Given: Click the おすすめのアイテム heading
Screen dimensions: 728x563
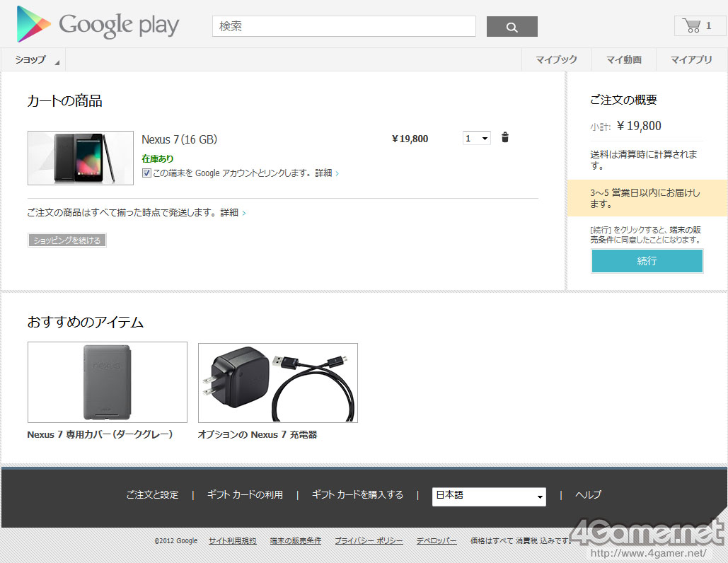Looking at the screenshot, I should pos(86,322).
